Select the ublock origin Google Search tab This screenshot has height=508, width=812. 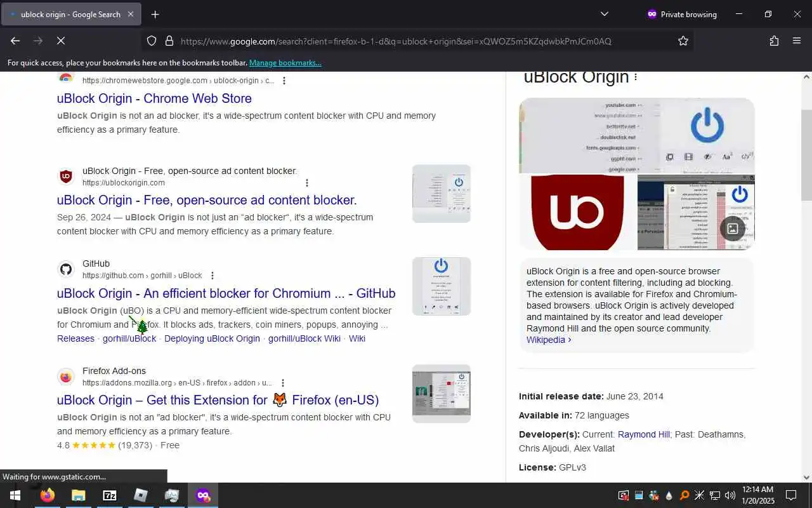tap(71, 14)
